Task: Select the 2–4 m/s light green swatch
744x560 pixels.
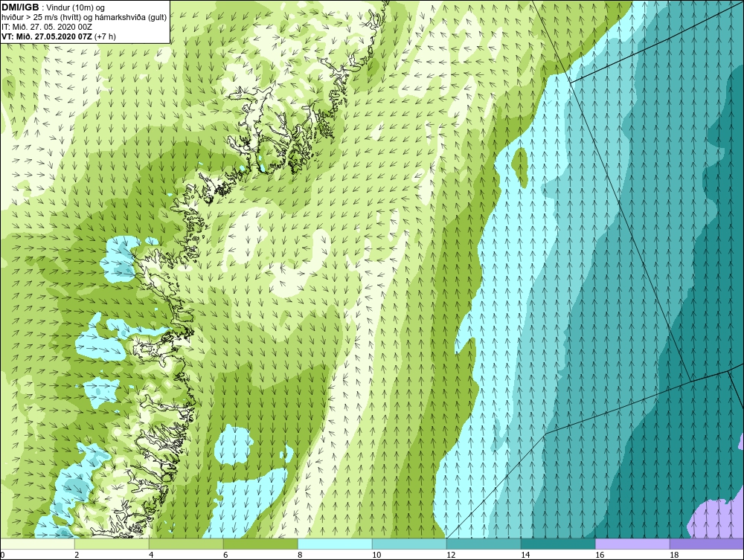Action: coord(112,544)
